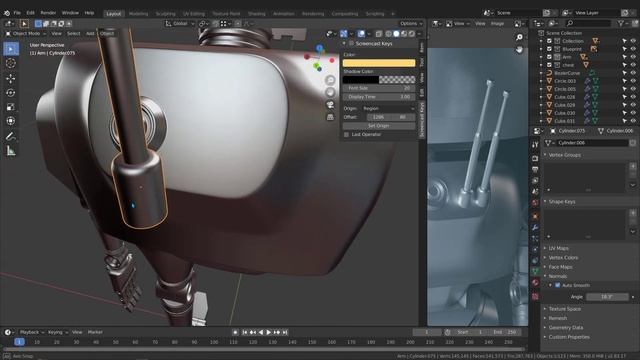Expand the UV Maps panel
This screenshot has width=640, height=360.
558,248
